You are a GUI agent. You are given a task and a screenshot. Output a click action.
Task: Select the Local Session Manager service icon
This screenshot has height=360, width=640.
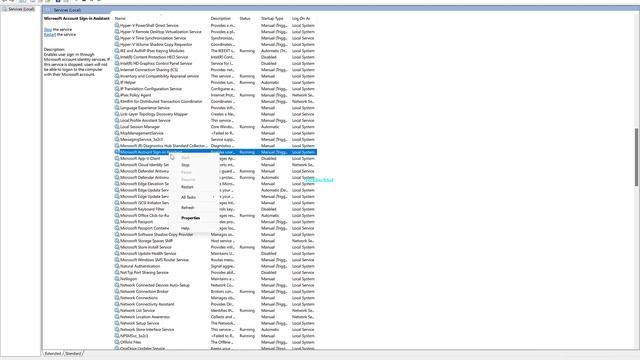(117, 127)
